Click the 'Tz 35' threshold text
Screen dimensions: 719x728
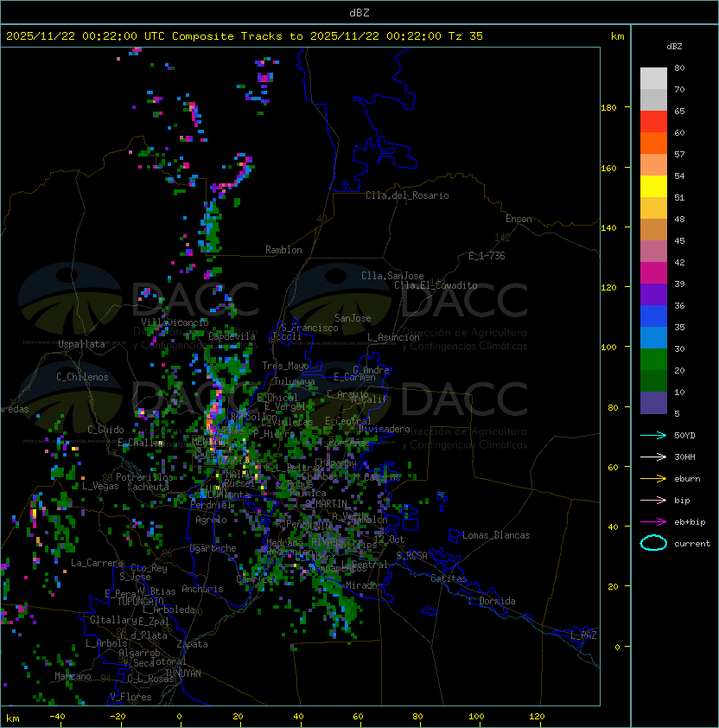click(x=466, y=36)
